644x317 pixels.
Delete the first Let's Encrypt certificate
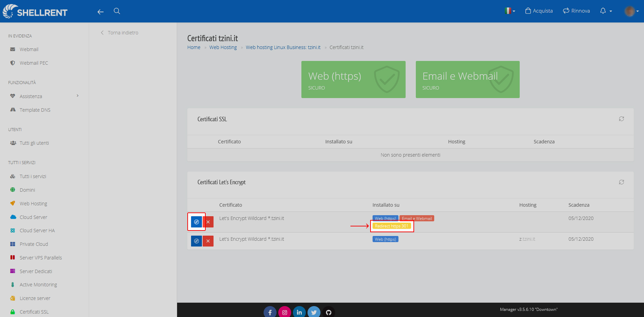pos(208,222)
